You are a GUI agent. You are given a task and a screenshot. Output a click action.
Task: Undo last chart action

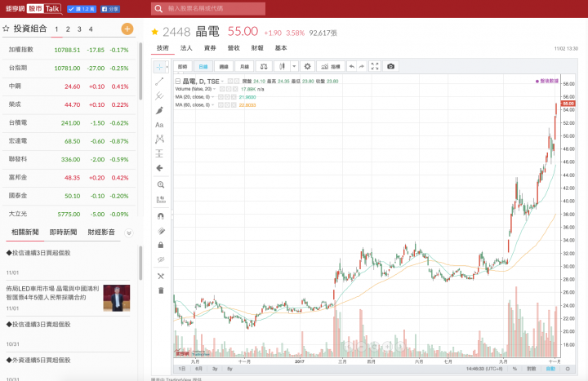(x=352, y=66)
